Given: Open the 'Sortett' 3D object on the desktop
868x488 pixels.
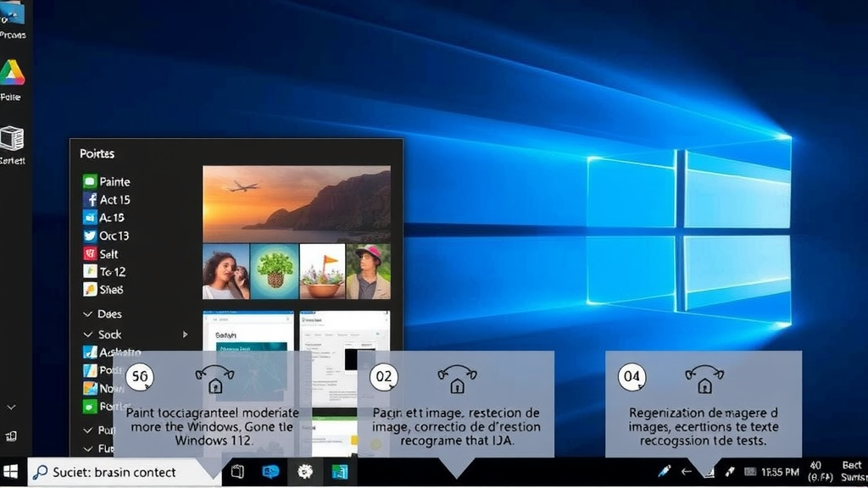Looking at the screenshot, I should tap(14, 136).
